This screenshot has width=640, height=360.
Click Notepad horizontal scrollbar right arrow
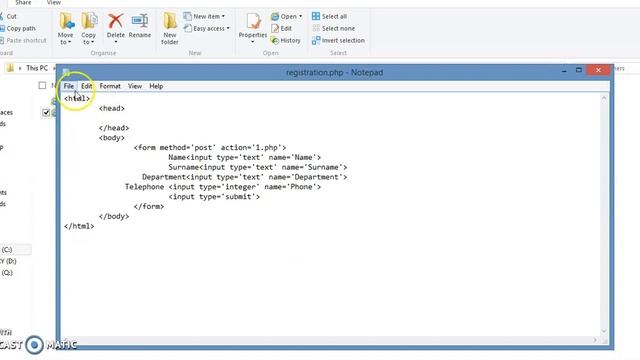(595, 340)
